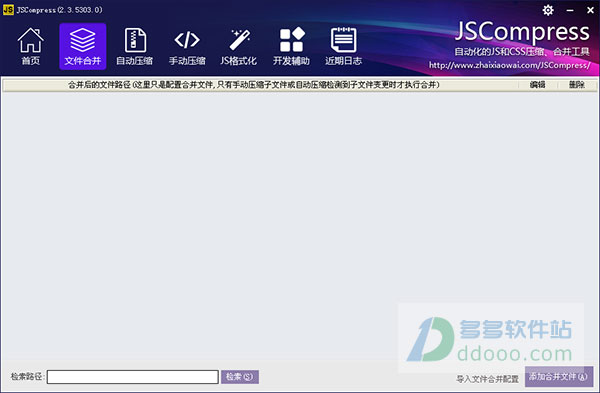Image resolution: width=600 pixels, height=393 pixels.
Task: Open the 开发辅助 developer helper section
Action: coord(291,46)
